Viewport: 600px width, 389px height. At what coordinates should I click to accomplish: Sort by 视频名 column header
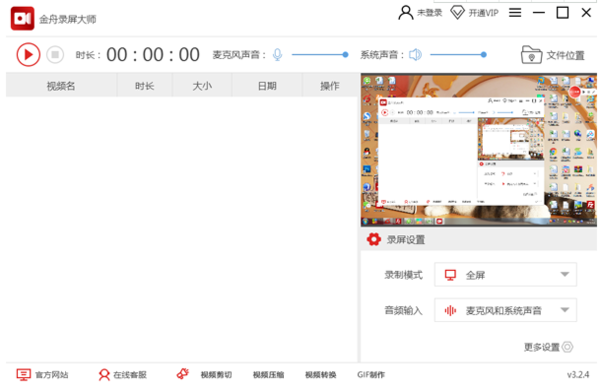coord(61,86)
